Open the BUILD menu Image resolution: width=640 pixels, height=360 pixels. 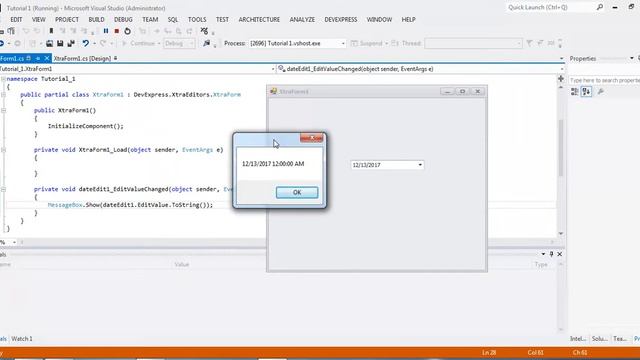point(96,20)
